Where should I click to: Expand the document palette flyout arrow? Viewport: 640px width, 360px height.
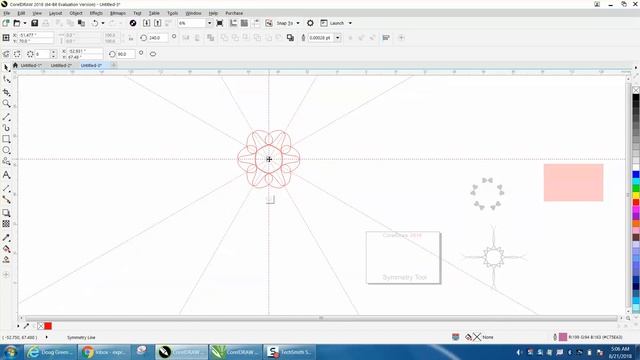[x=18, y=326]
